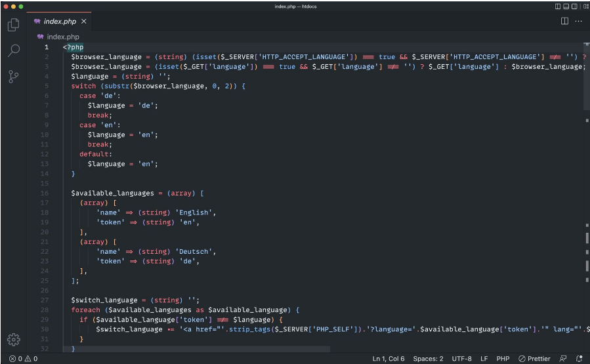The image size is (590, 364).
Task: Click the red close window button
Action: 6,7
